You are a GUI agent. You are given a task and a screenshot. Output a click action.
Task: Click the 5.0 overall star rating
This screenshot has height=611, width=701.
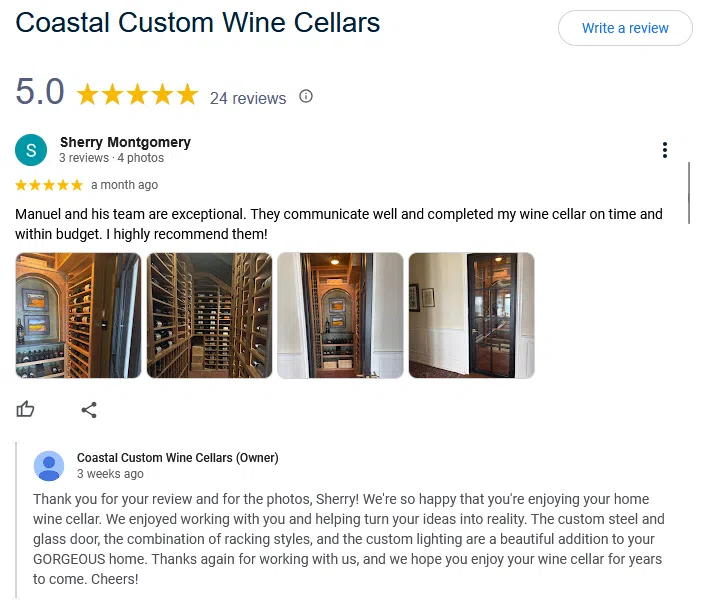[137, 95]
